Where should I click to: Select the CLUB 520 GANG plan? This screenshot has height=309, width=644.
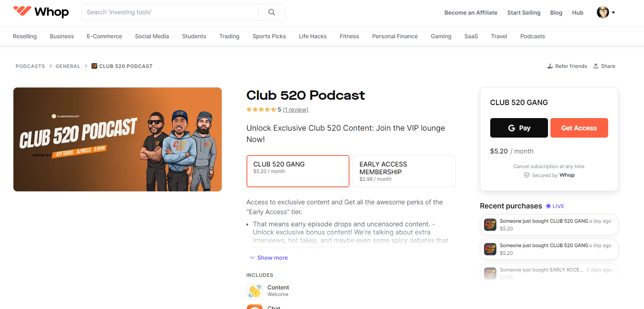tap(298, 171)
